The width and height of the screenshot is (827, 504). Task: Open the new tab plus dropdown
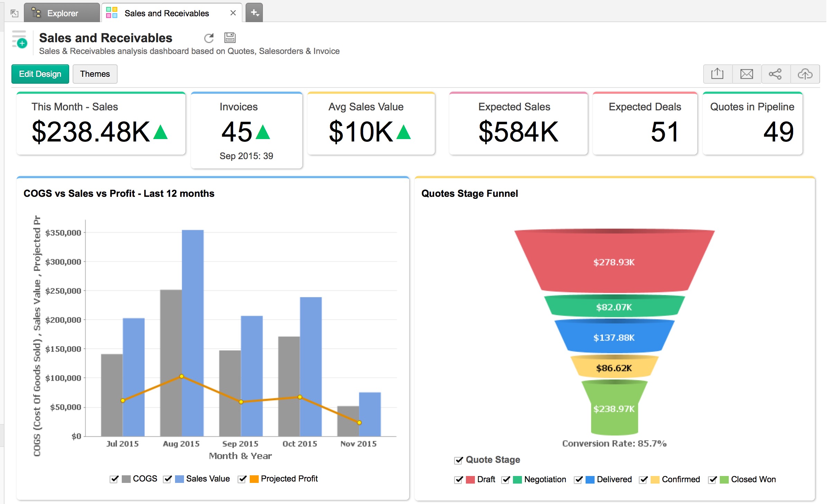254,13
